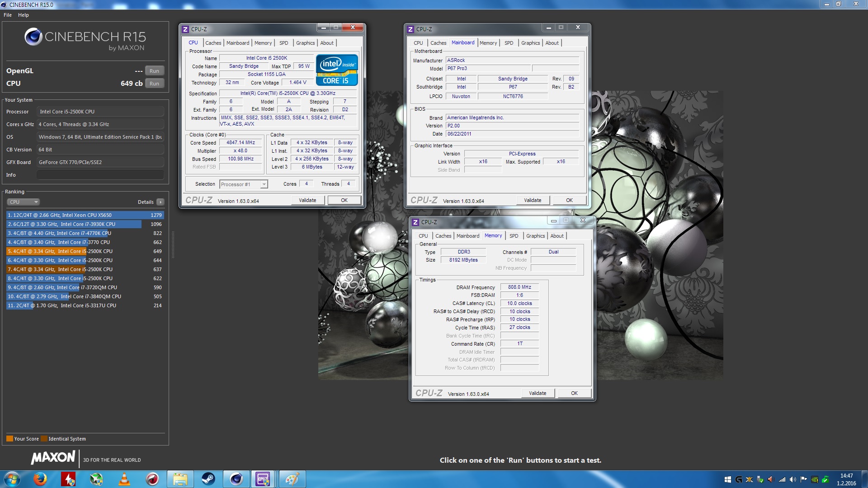The width and height of the screenshot is (868, 488).
Task: Click the Windows 10 upgrade tray icon
Action: click(x=728, y=479)
